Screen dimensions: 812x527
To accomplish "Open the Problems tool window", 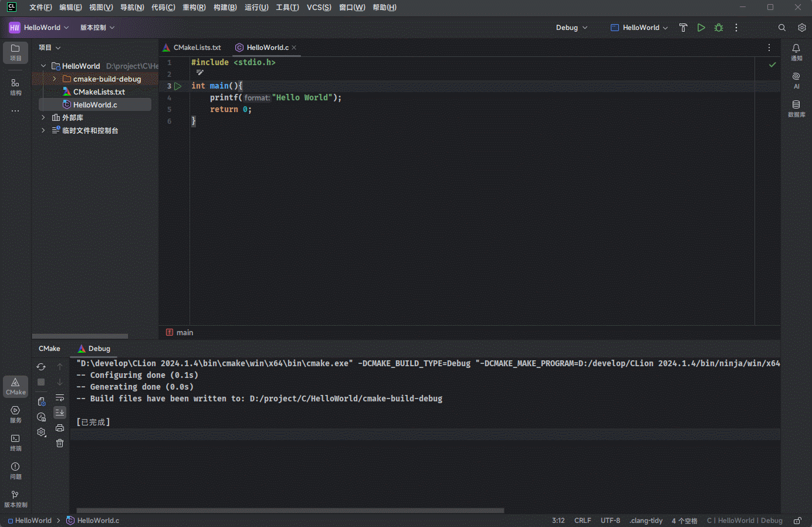I will tap(15, 470).
